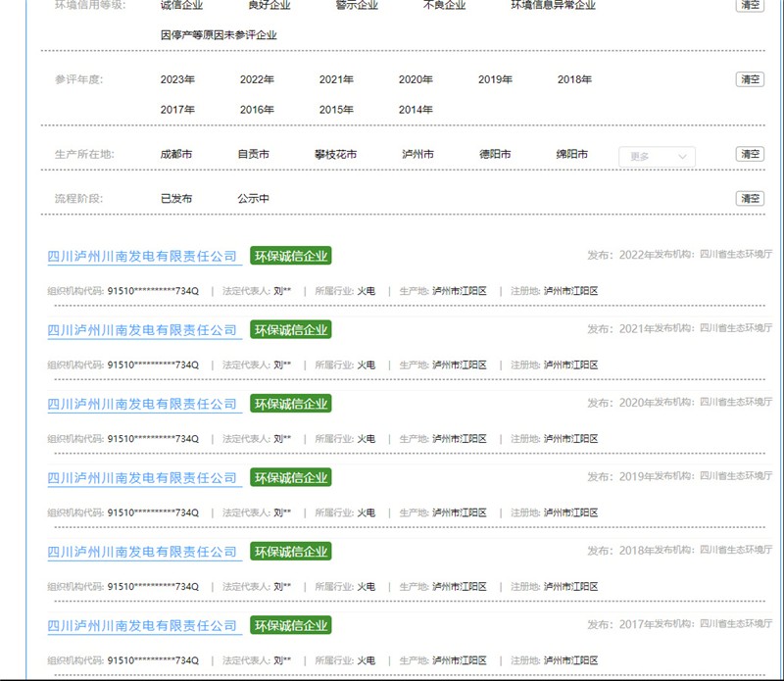
Task: Open 四川泸州川南发电 link for 2022 release
Action: click(x=143, y=257)
